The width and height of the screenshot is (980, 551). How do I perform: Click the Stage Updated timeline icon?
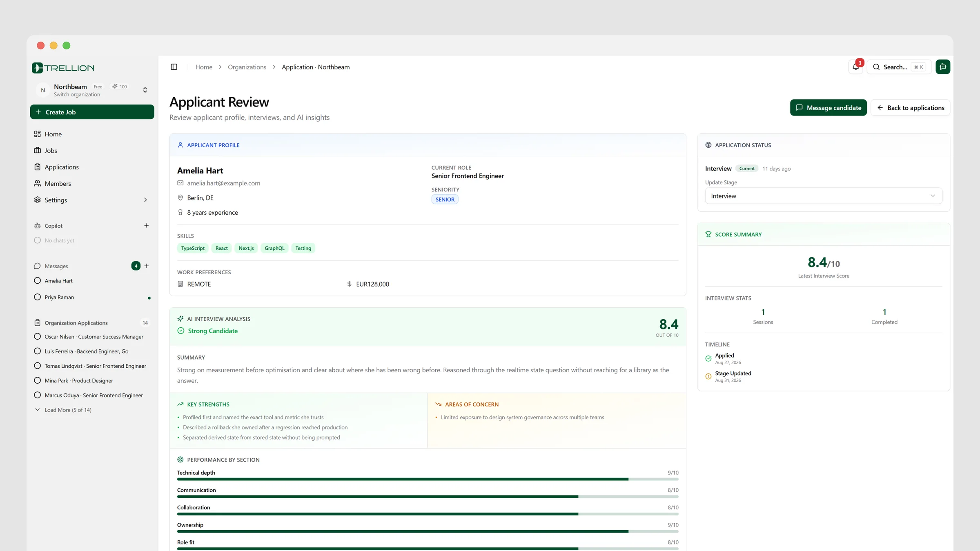pos(708,376)
